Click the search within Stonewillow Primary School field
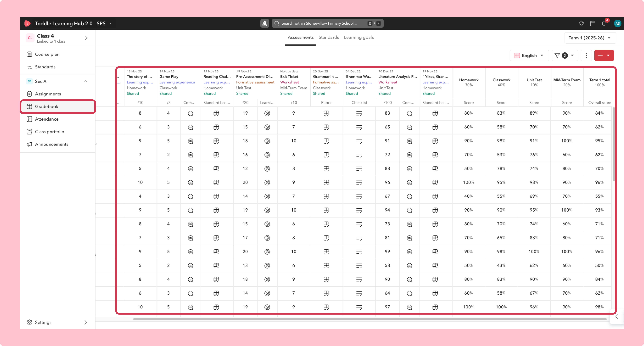 [x=327, y=23]
